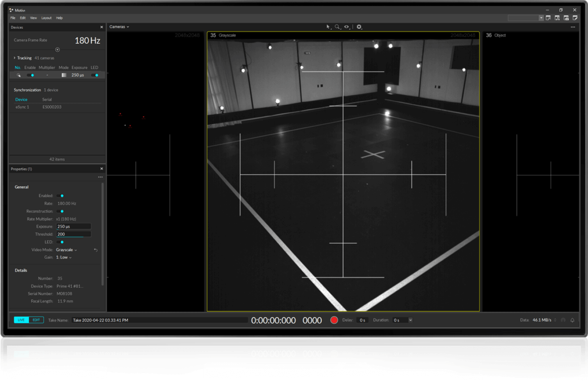Disable the Enabled property in General section
The height and width of the screenshot is (387, 588).
pos(60,196)
